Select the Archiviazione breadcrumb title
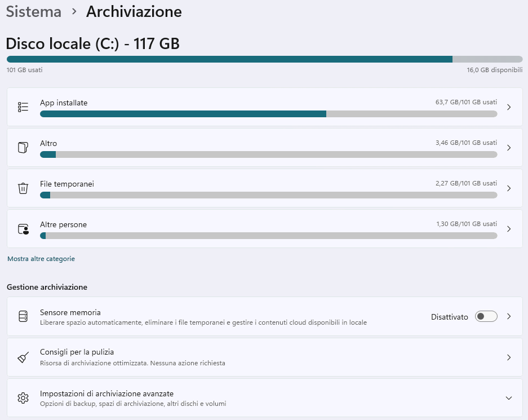528x420 pixels. click(x=134, y=11)
